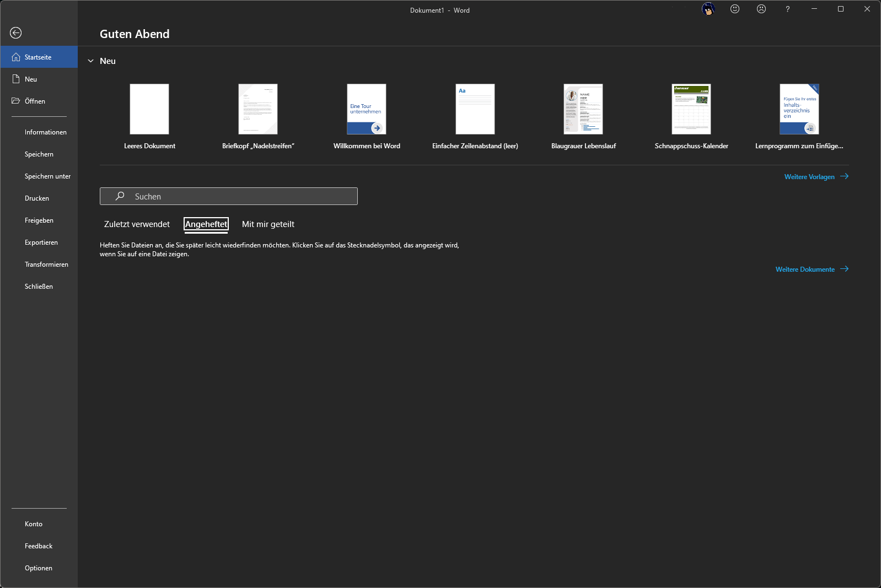This screenshot has width=881, height=588.
Task: Collapse the Neu section chevron
Action: 91,61
